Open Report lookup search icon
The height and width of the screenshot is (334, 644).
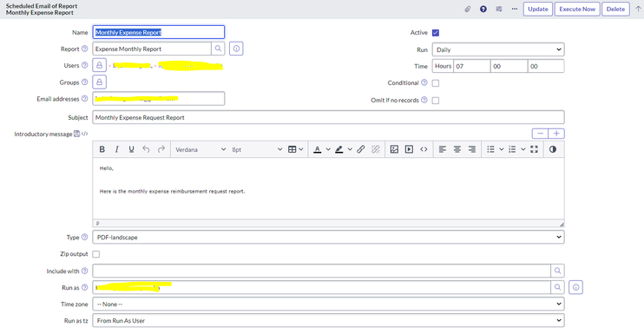tap(218, 49)
